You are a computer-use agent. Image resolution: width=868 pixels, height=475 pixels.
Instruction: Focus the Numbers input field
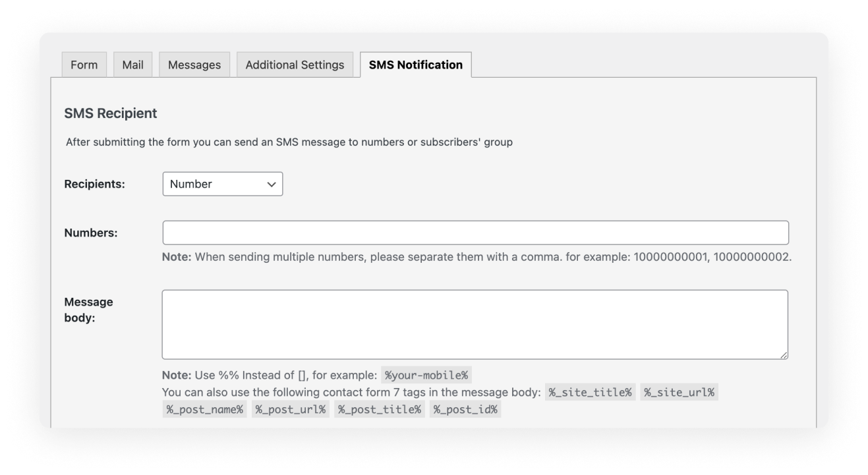475,233
